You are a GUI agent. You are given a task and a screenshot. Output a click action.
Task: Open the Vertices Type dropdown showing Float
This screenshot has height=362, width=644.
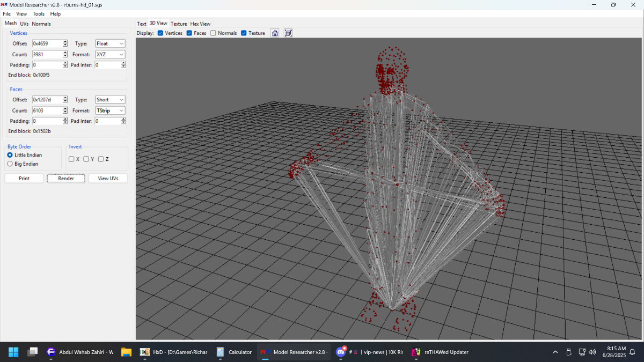[x=110, y=43]
